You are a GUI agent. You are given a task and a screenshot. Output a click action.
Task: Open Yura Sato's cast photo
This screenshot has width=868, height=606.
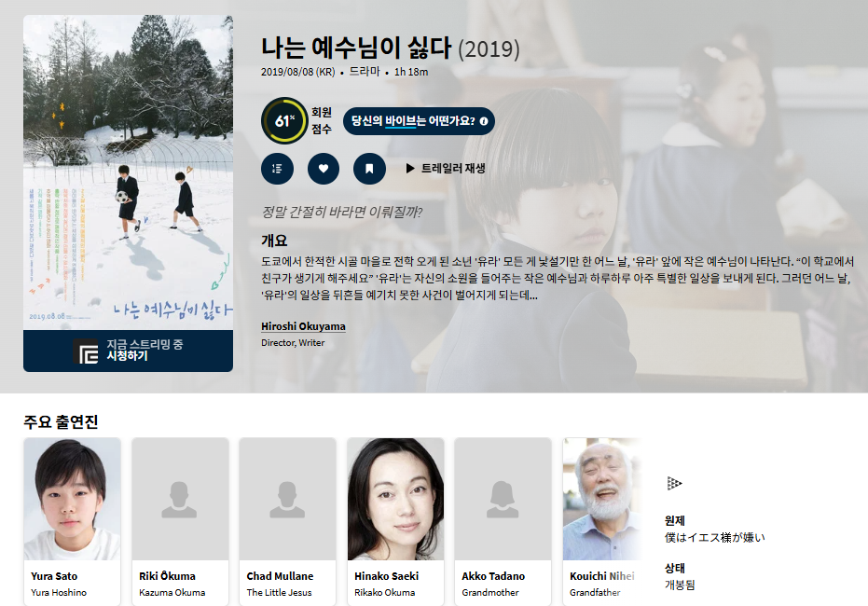pyautogui.click(x=72, y=499)
